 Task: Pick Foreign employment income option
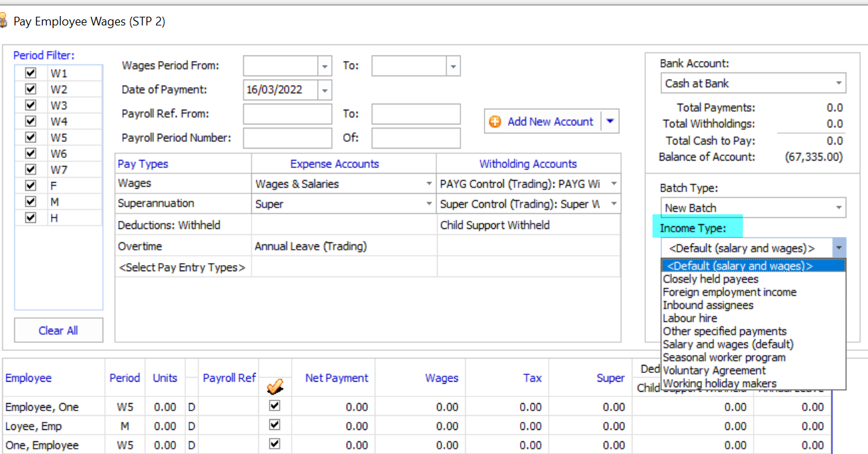coord(729,292)
